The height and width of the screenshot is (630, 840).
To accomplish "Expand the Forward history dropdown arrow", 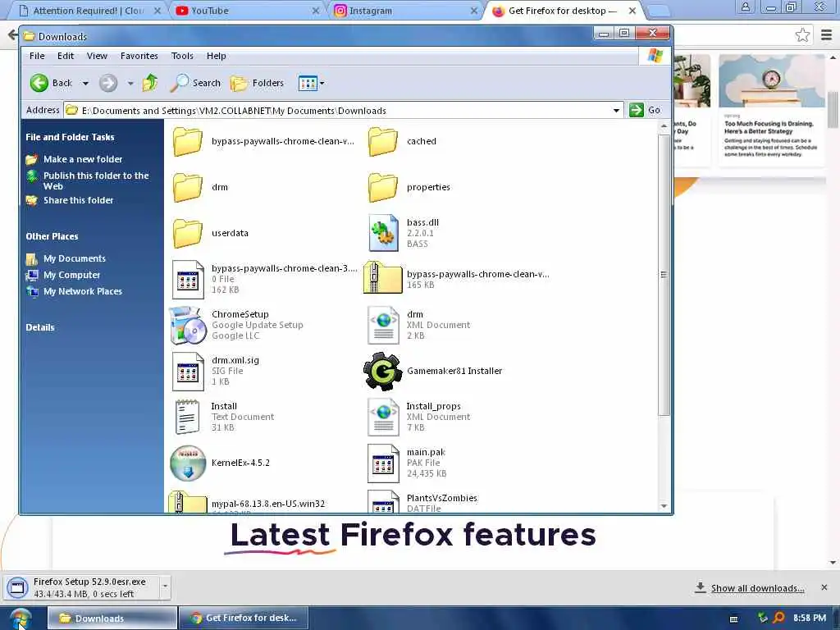I will pos(130,83).
